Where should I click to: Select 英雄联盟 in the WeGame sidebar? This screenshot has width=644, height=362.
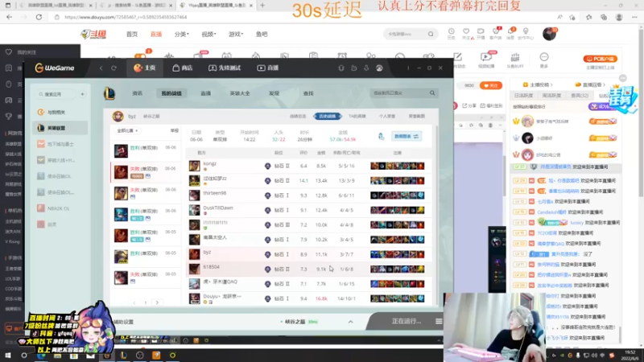(x=60, y=128)
